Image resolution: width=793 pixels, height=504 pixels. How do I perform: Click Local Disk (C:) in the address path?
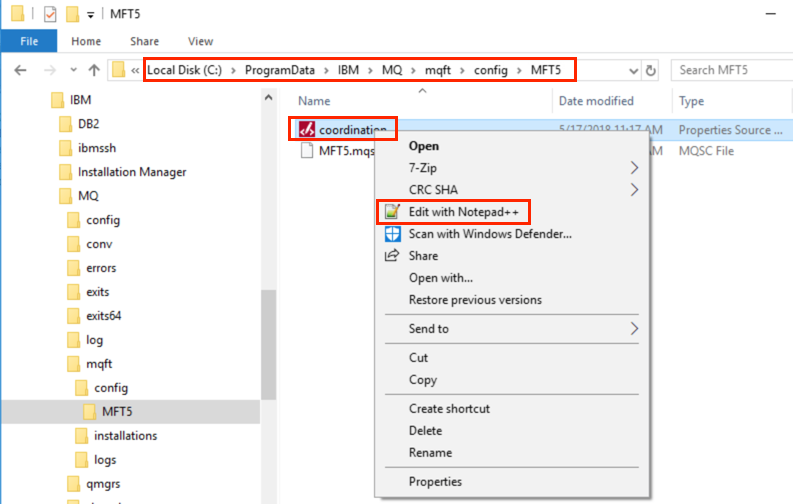point(185,70)
